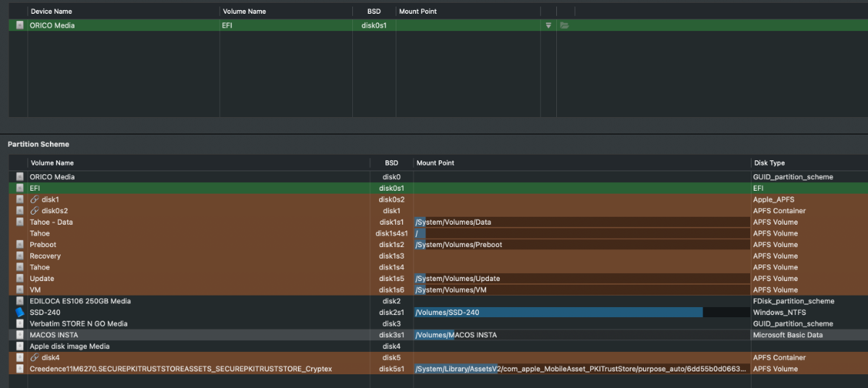868x388 pixels.
Task: Open the EFI folder icon in top list
Action: click(x=564, y=25)
